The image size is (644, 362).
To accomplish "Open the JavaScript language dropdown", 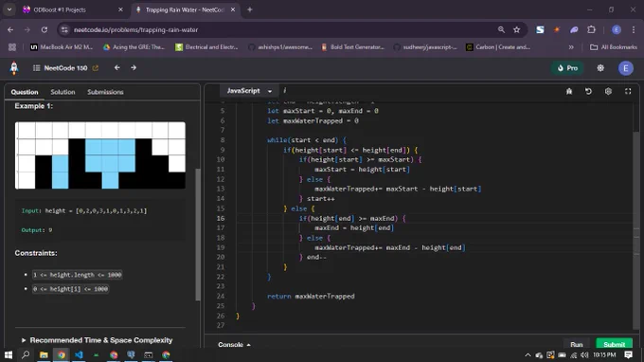I will tap(249, 91).
